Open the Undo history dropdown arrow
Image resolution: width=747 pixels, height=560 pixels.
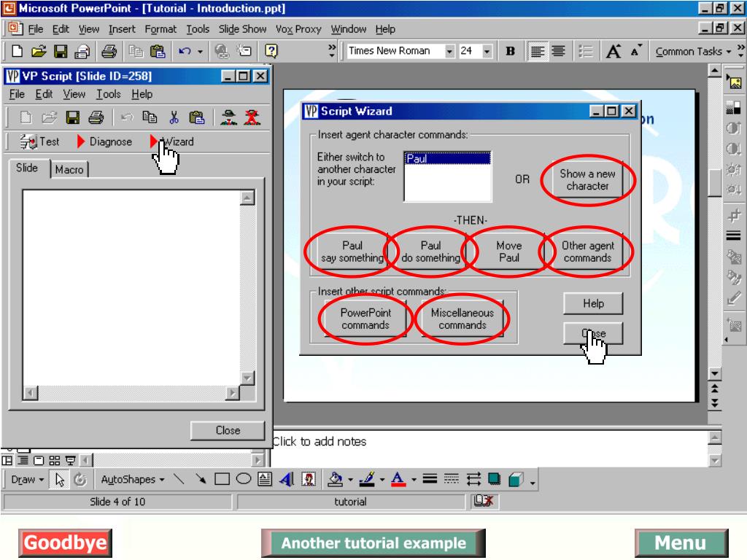pos(200,51)
